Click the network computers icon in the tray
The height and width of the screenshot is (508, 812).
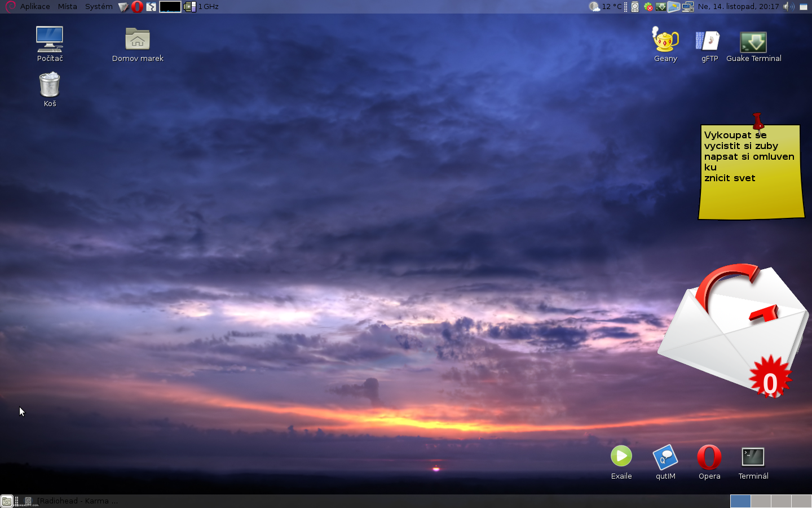(x=688, y=6)
